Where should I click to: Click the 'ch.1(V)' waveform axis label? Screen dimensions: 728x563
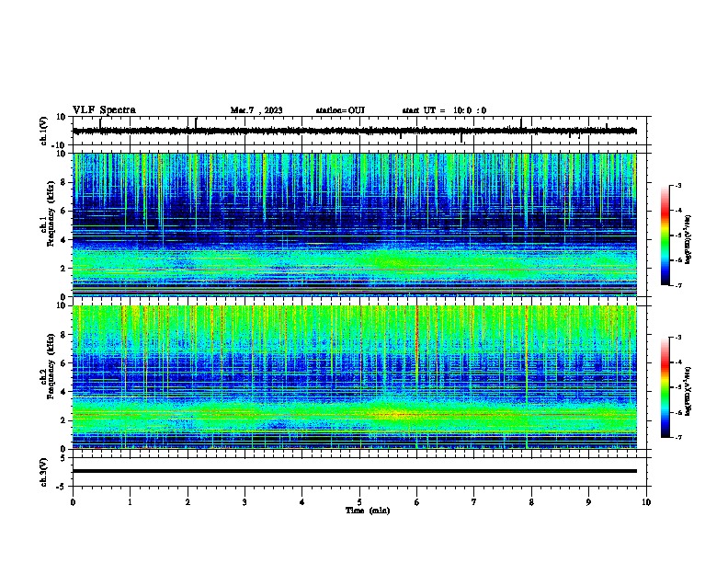(44, 131)
